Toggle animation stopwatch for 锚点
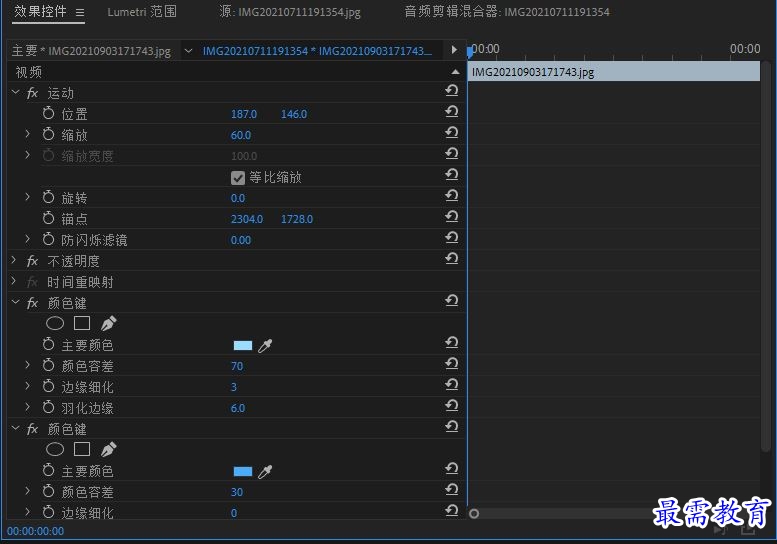The height and width of the screenshot is (544, 777). click(x=49, y=218)
